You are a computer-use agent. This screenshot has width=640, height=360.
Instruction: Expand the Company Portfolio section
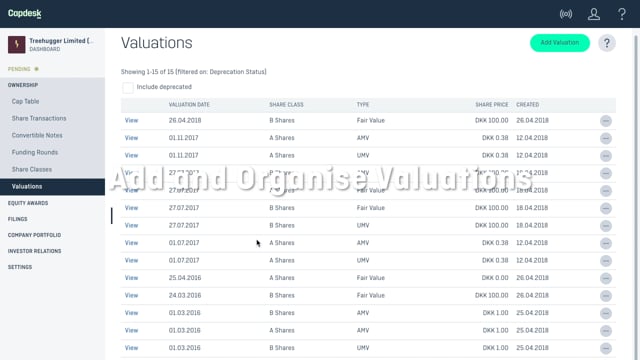pyautogui.click(x=34, y=235)
